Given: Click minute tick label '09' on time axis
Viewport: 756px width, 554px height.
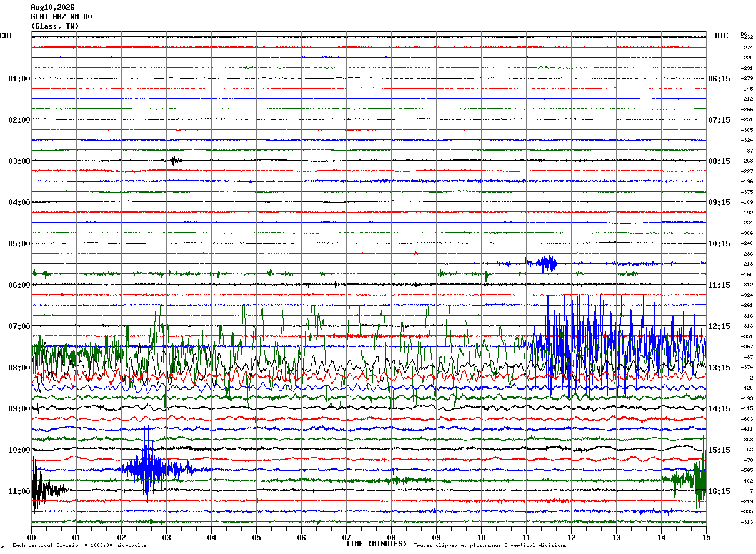Looking at the screenshot, I should 437,538.
